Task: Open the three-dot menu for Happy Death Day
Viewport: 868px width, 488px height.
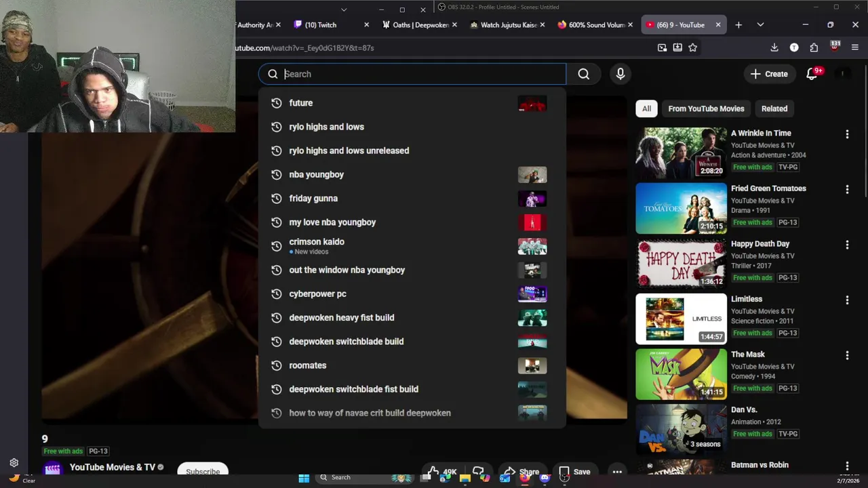Action: pyautogui.click(x=847, y=245)
